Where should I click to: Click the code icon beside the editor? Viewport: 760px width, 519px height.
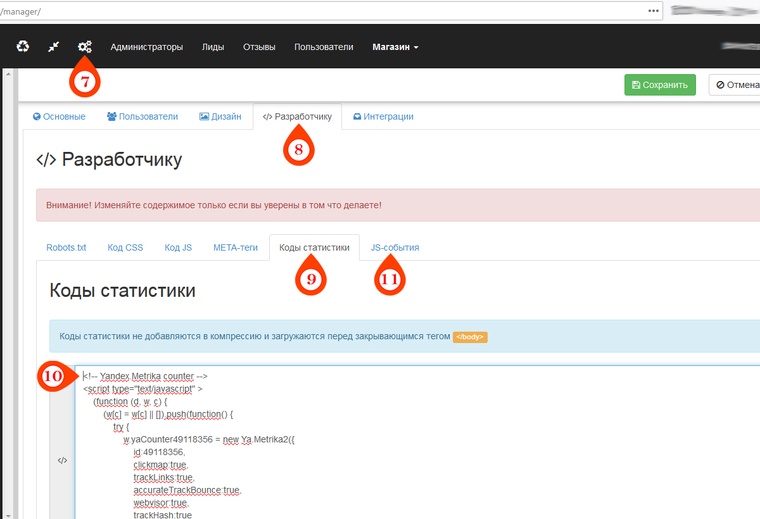(x=62, y=460)
